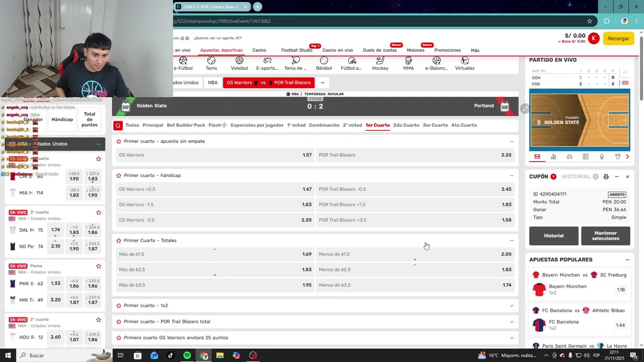This screenshot has width=644, height=362.
Task: Collapse the Primer cuarto apuesta sin empate section
Action: pos(512,141)
